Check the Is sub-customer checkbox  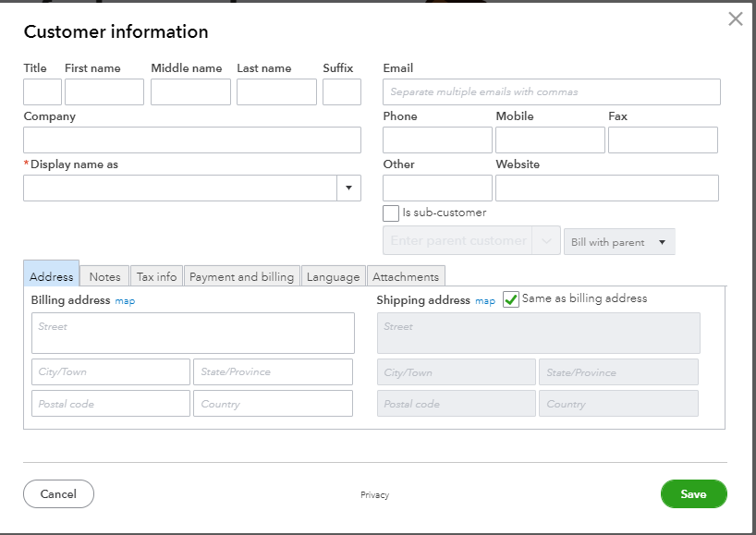391,213
